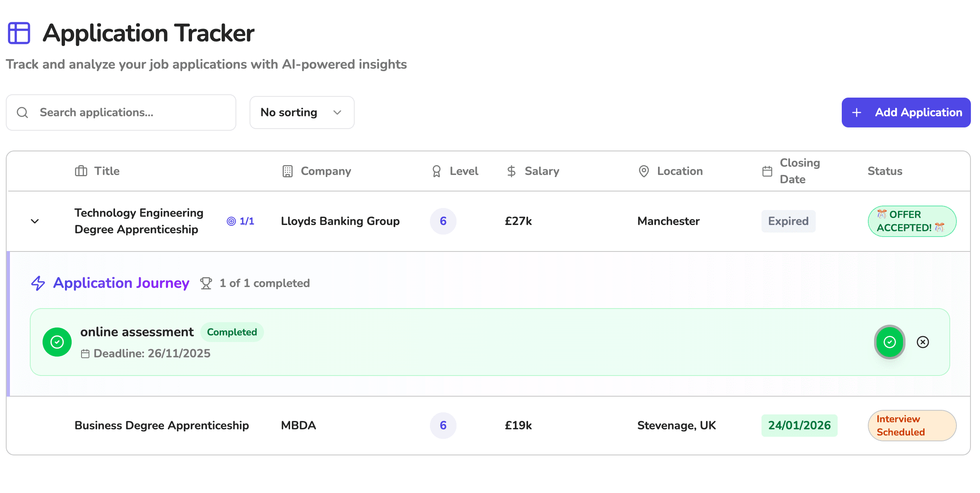Click the search magnifier icon
Screen dimensions: 980x493
pyautogui.click(x=22, y=112)
